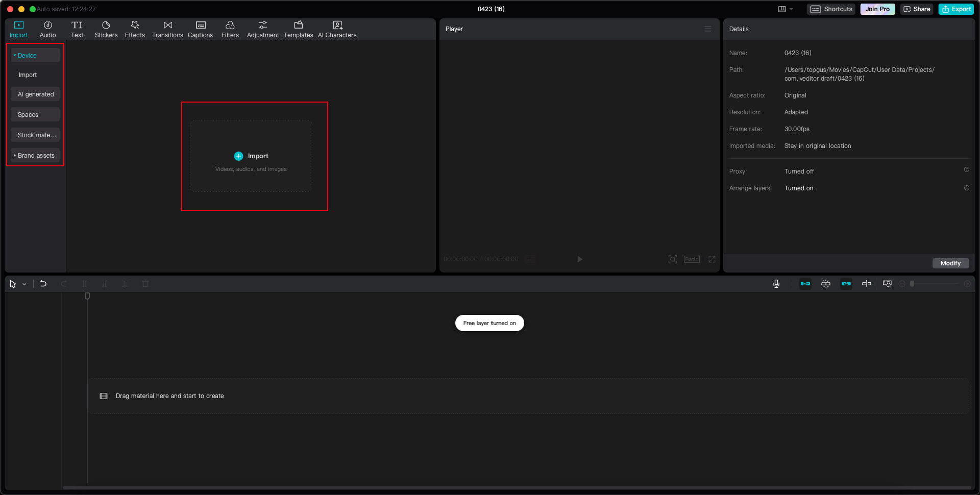This screenshot has width=980, height=495.
Task: Start voiceover recording with microphone icon
Action: click(x=776, y=284)
